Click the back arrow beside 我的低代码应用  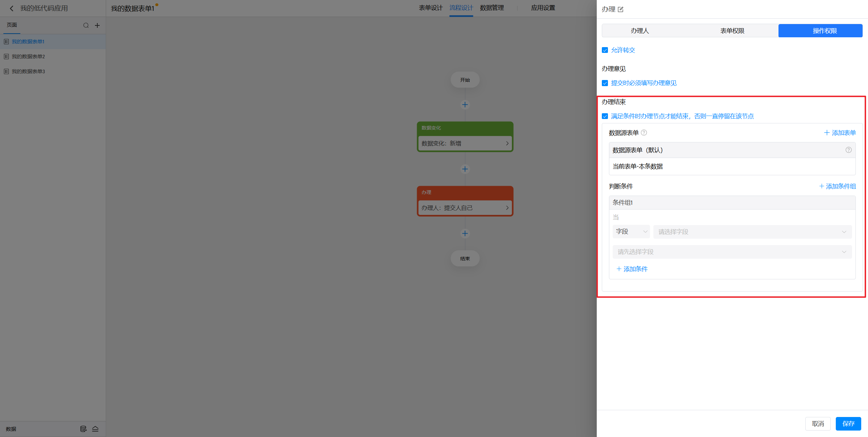12,8
